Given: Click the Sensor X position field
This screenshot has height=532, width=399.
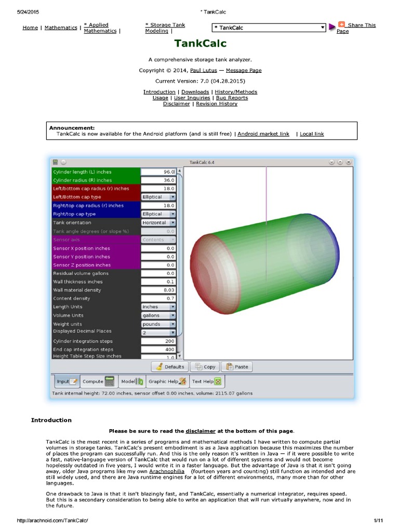Looking at the screenshot, I should point(158,248).
